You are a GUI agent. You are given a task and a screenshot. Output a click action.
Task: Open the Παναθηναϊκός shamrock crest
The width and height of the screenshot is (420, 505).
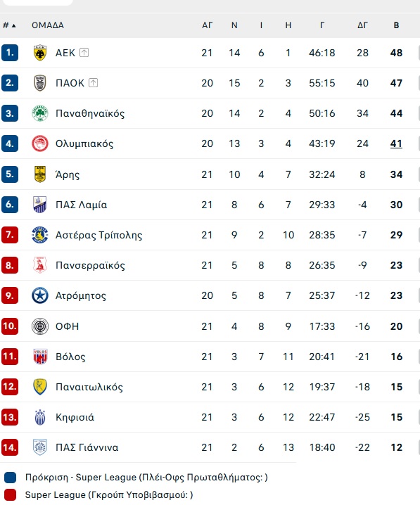[x=40, y=113]
